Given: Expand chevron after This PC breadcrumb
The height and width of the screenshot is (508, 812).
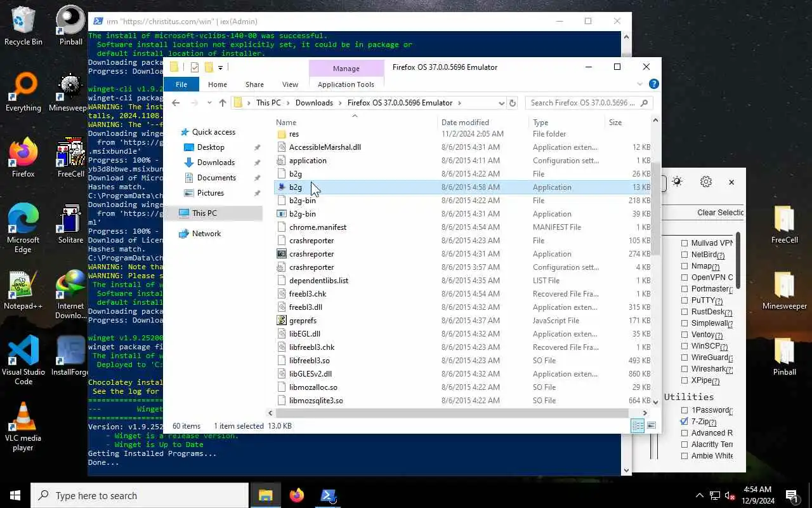Looking at the screenshot, I should tap(287, 103).
